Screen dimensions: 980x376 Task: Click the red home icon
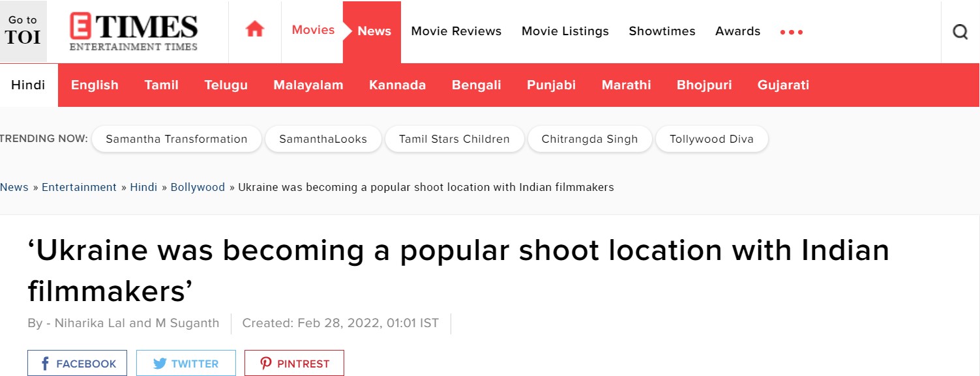coord(254,30)
